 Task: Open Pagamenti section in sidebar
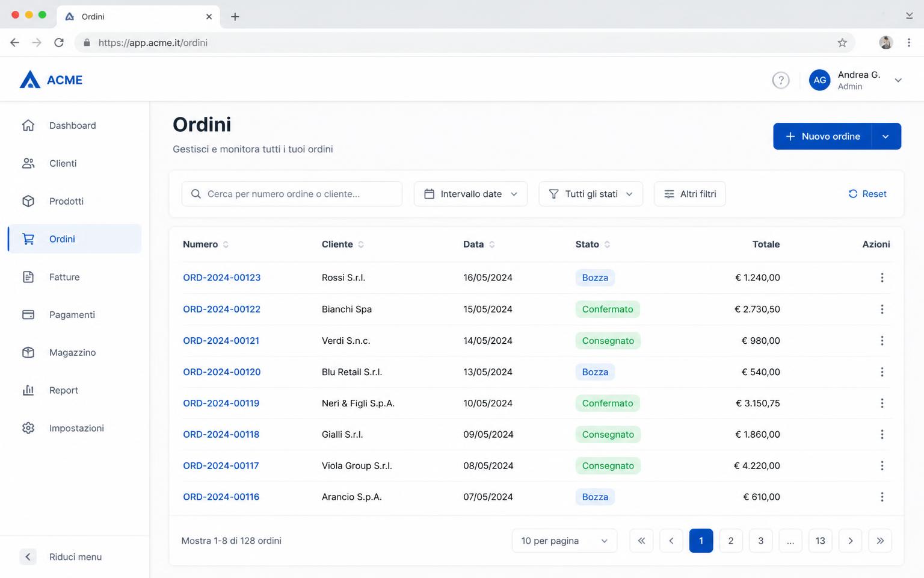coord(75,315)
